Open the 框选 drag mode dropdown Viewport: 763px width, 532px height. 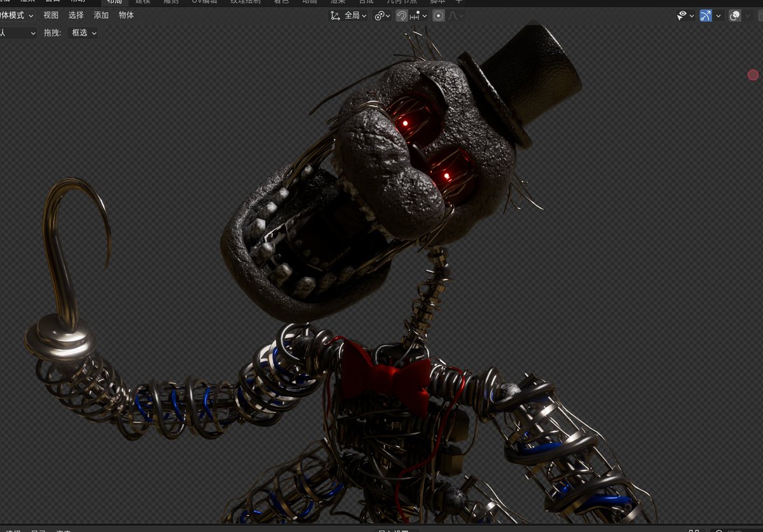(82, 32)
